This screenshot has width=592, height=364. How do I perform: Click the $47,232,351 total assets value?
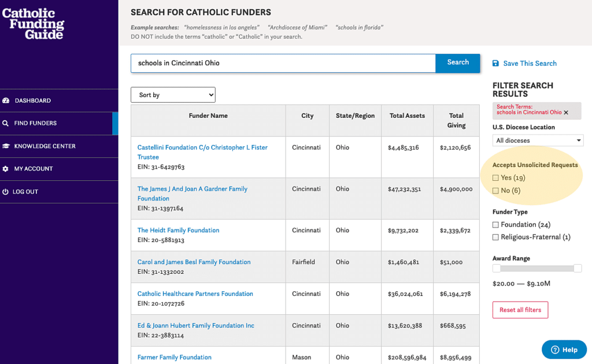[x=404, y=189]
